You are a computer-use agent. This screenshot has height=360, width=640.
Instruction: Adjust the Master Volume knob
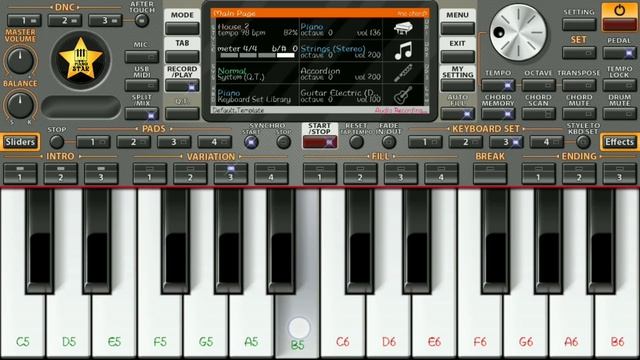click(20, 60)
